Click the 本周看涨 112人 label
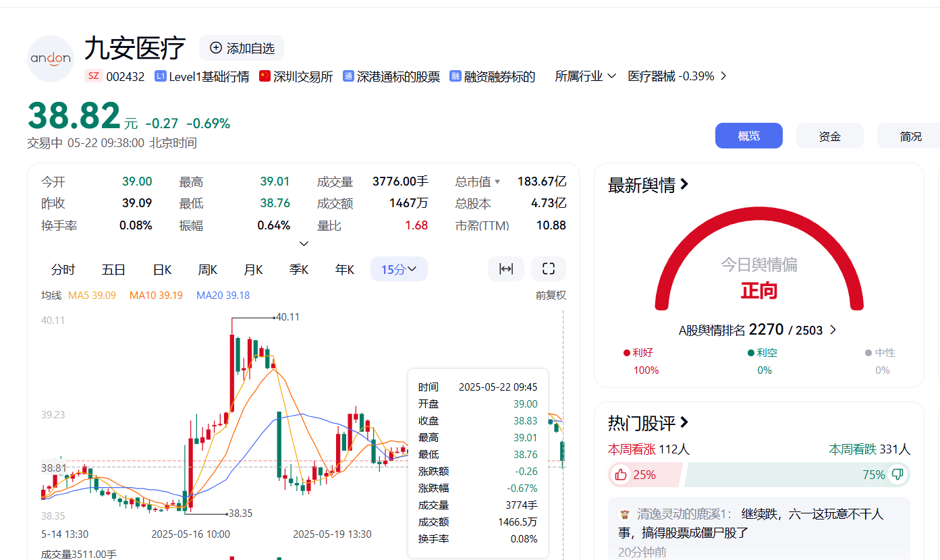The height and width of the screenshot is (560, 940). (x=648, y=449)
